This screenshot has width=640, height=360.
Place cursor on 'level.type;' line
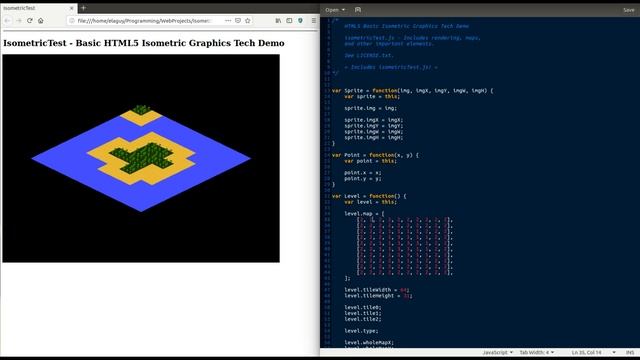(361, 331)
